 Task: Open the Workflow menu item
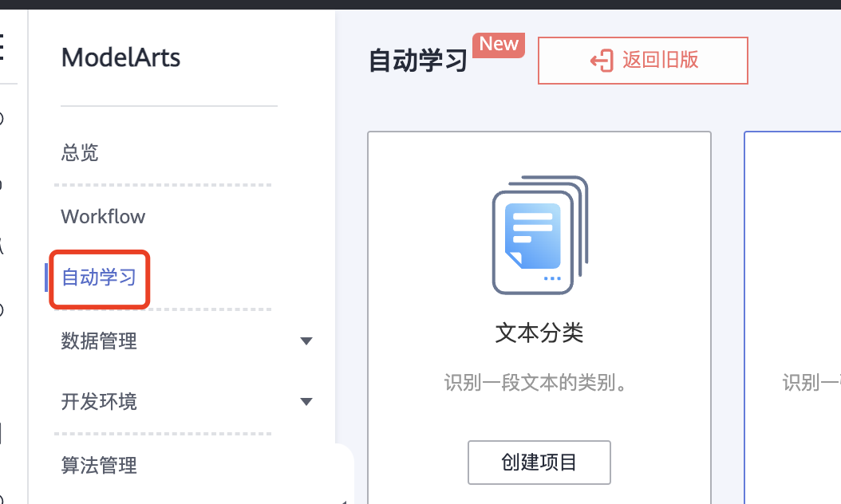[x=103, y=217]
